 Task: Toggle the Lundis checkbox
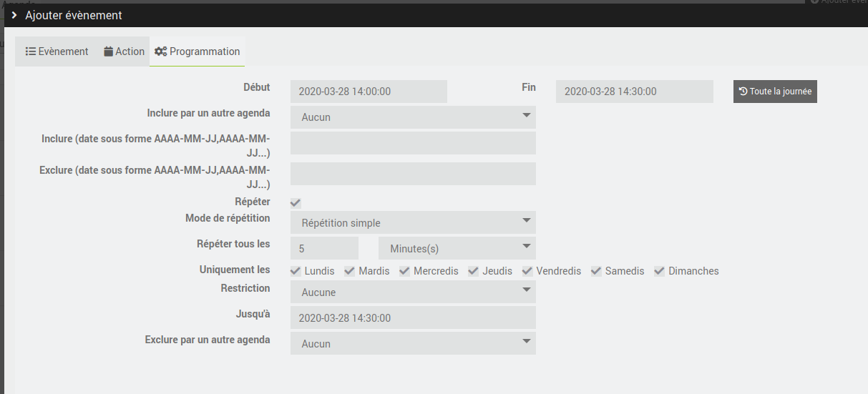pos(296,271)
